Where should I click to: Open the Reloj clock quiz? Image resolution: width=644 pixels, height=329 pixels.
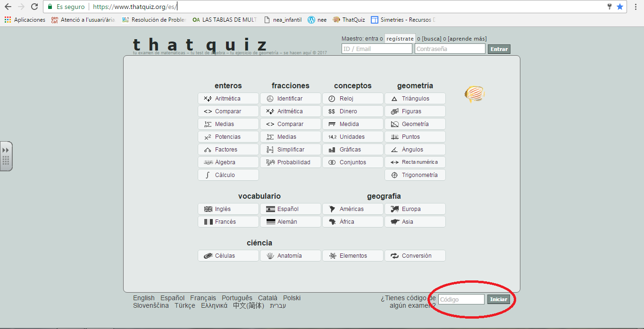point(352,99)
